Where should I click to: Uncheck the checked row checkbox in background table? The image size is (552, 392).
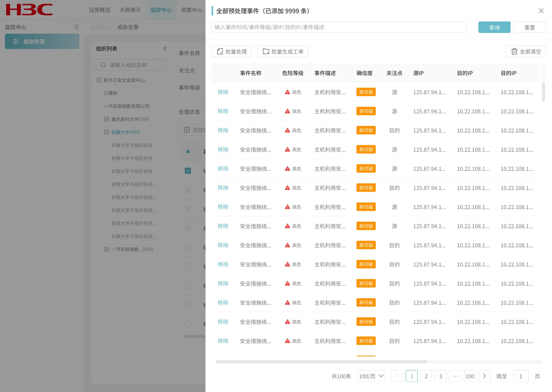(x=188, y=171)
